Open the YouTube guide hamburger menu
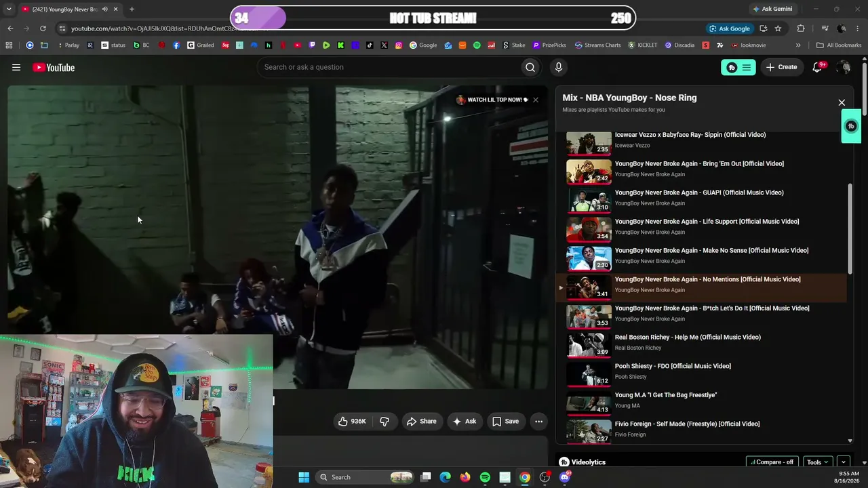The height and width of the screenshot is (488, 868). coord(16,67)
